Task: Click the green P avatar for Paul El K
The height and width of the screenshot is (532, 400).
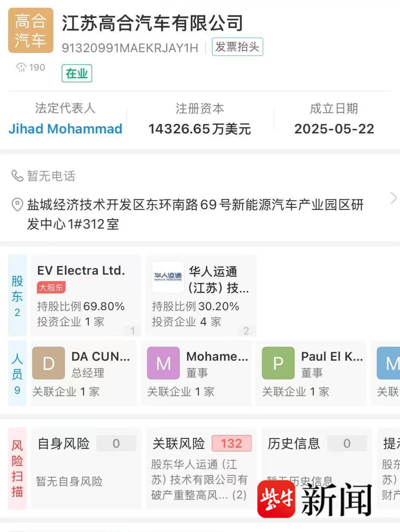Action: (278, 363)
